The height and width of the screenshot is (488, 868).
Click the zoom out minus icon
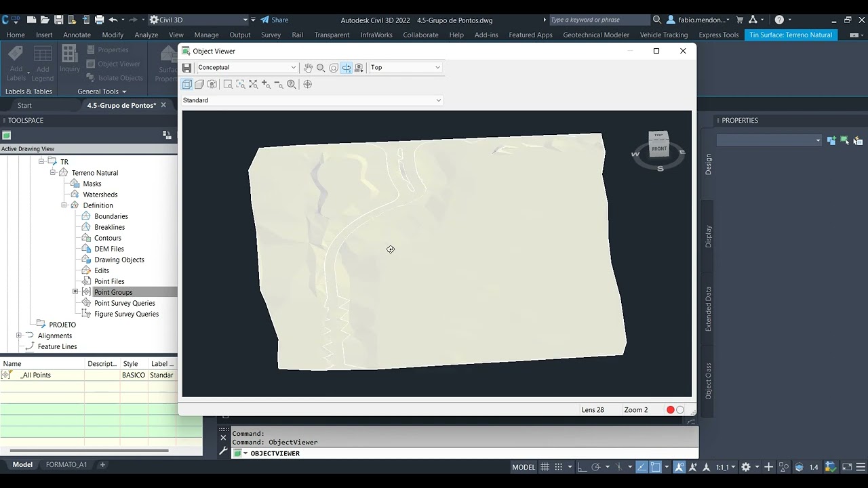279,84
